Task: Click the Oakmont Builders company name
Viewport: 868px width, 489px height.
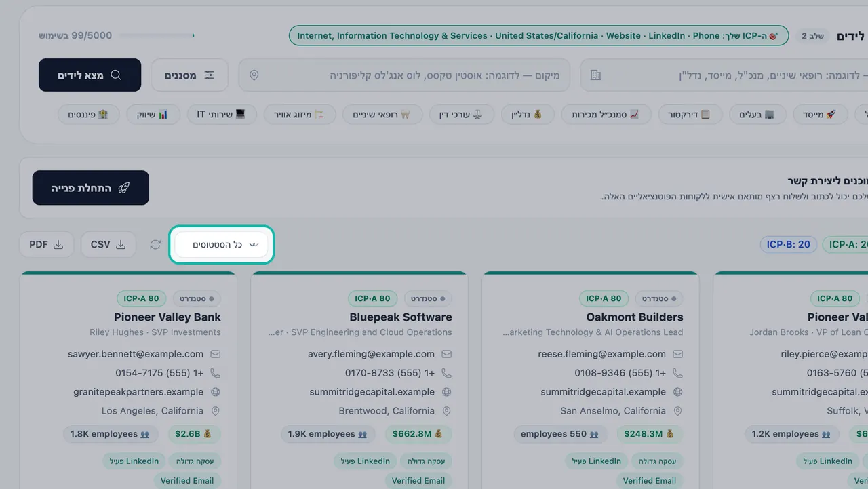Action: 635,317
